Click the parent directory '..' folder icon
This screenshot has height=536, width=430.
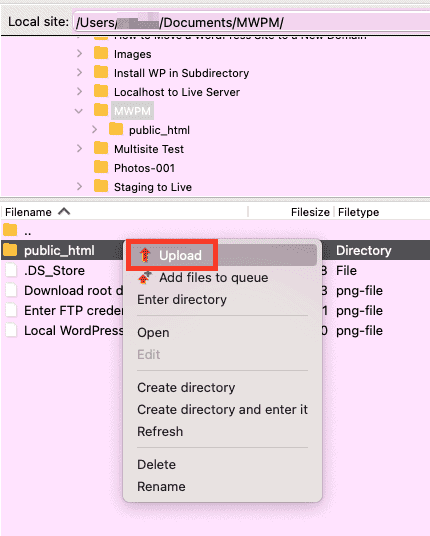(10, 230)
